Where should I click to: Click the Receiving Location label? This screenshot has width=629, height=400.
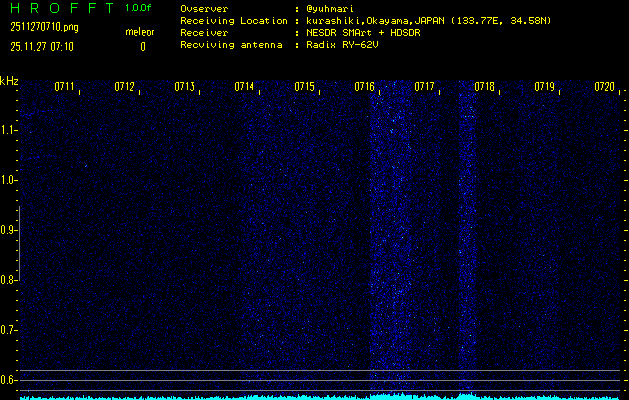coord(234,21)
